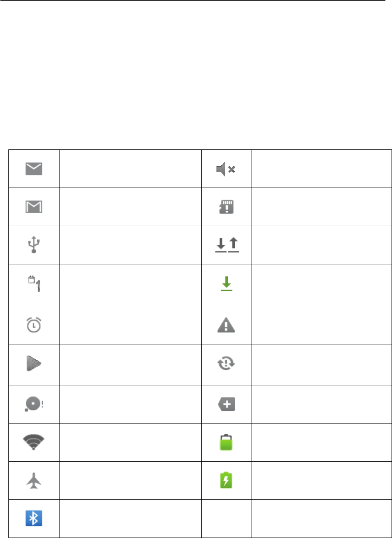The image size is (392, 538).
Task: Select the muted speaker icon
Action: tap(226, 169)
